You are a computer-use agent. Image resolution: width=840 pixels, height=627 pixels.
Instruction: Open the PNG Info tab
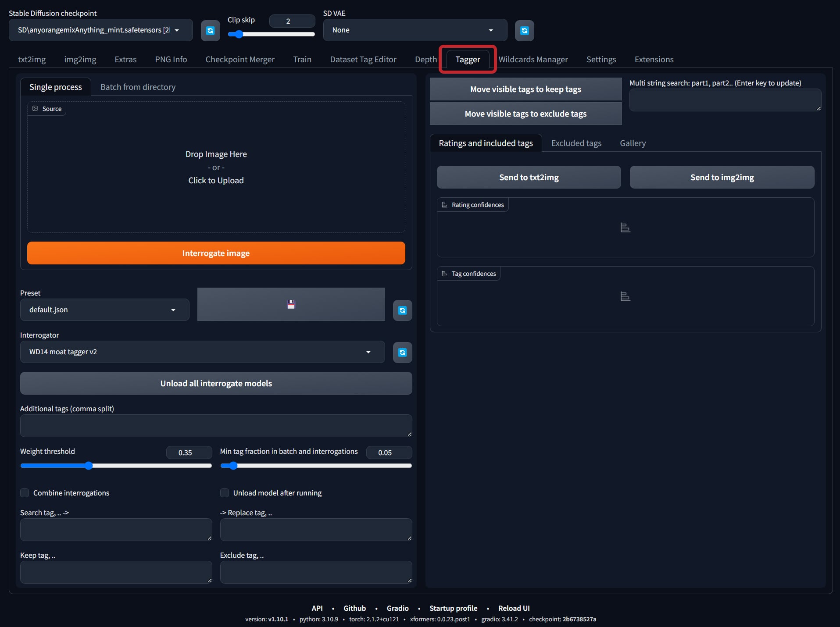(x=171, y=59)
